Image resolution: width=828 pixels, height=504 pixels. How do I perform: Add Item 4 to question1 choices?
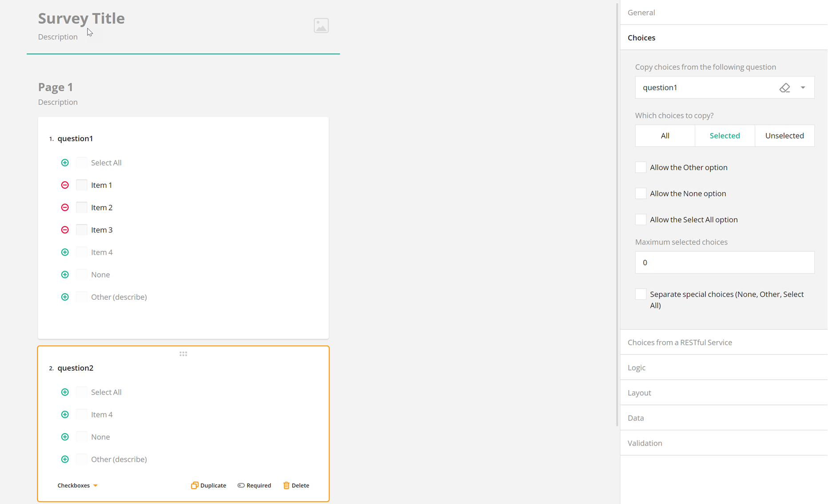tap(65, 252)
